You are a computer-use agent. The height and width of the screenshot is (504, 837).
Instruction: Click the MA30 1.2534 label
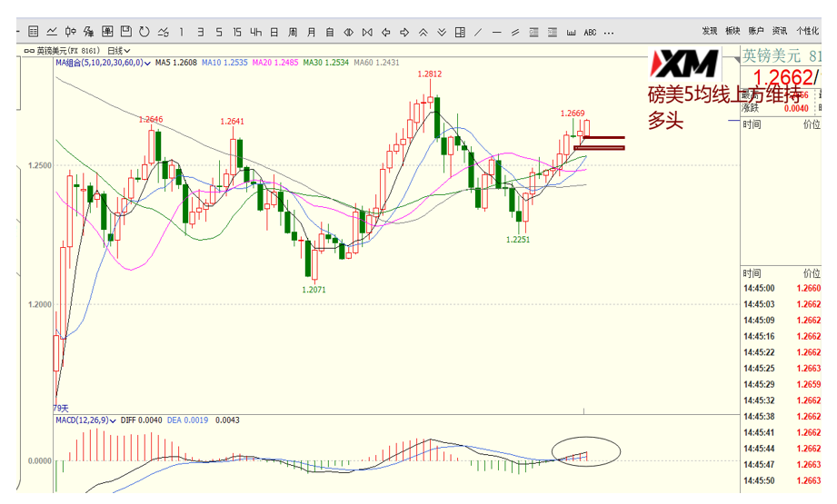tap(325, 63)
